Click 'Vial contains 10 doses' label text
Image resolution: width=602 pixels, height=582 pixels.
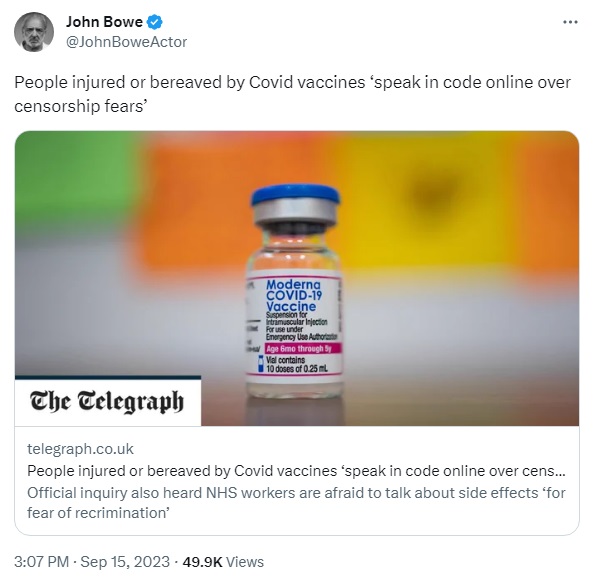[296, 364]
